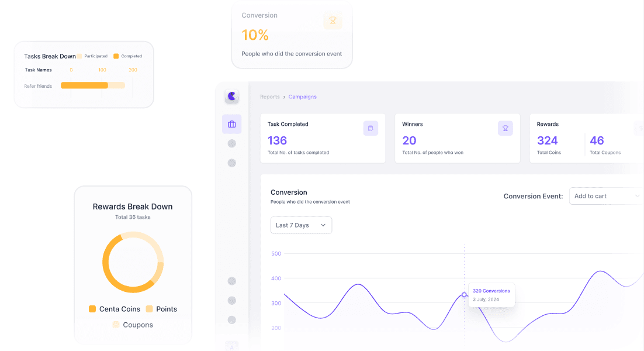The width and height of the screenshot is (644, 351).
Task: Click the Centa Coins legend swatch
Action: point(92,309)
